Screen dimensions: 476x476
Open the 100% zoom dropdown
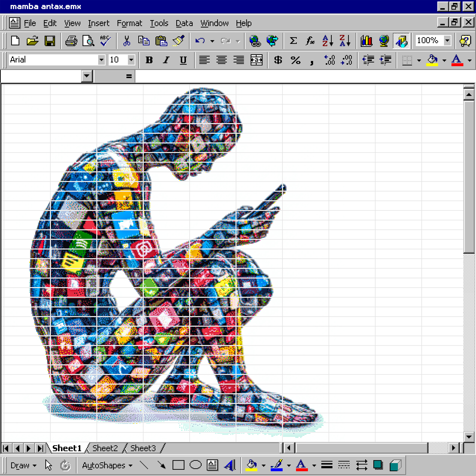[x=447, y=40]
